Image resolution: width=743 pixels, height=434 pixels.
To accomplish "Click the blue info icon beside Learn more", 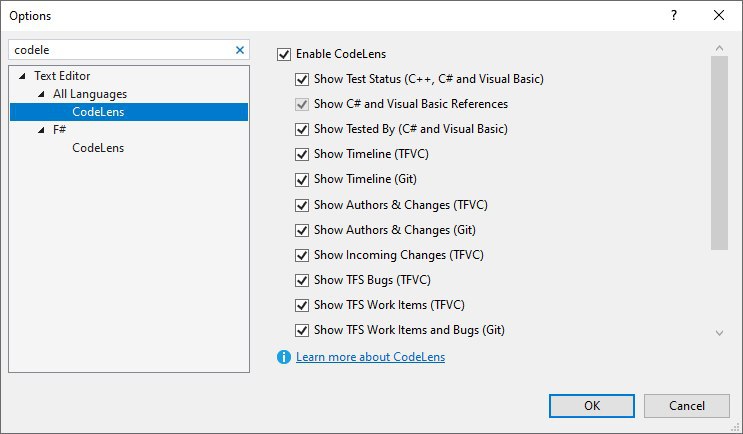I will [x=284, y=357].
